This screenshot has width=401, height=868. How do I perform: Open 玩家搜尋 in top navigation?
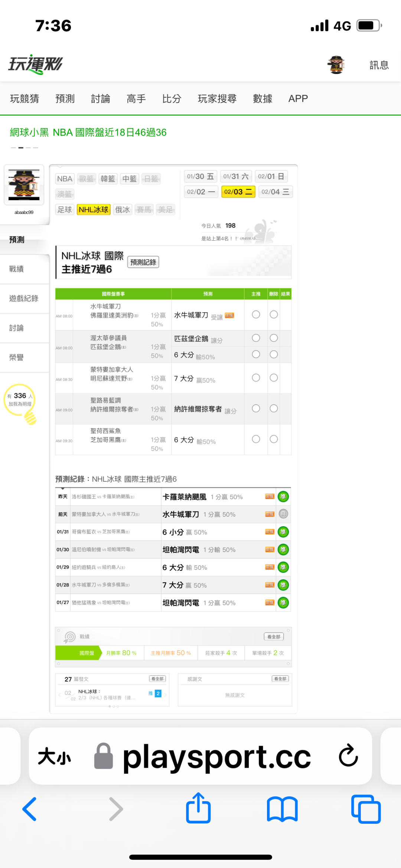tap(217, 98)
